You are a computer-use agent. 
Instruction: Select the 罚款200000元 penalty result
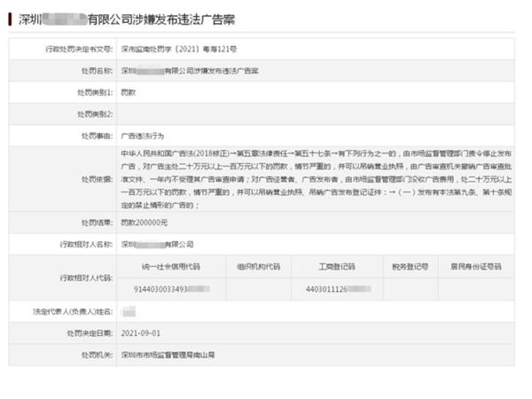tap(143, 222)
